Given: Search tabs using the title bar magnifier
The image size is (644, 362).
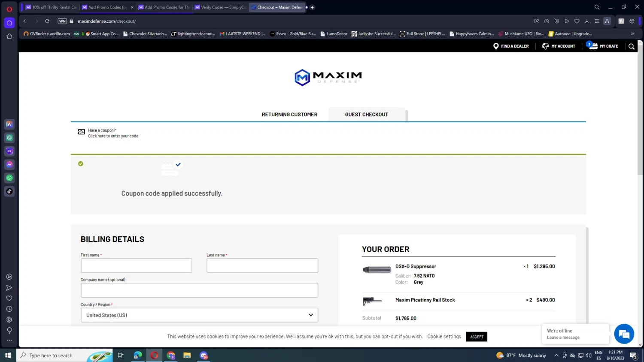Looking at the screenshot, I should click(x=597, y=7).
